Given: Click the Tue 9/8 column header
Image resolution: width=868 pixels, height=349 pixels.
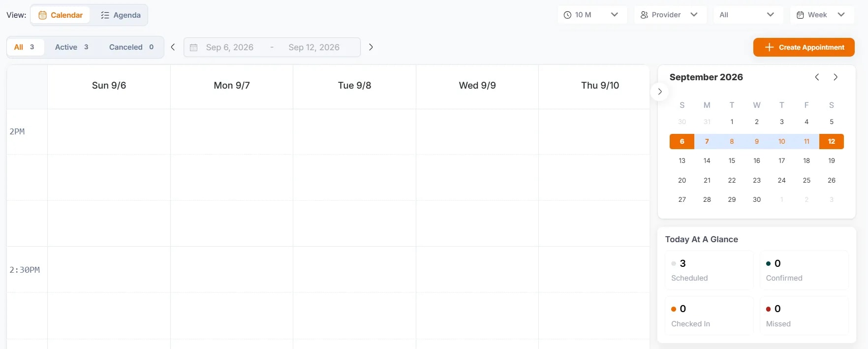Looking at the screenshot, I should click(x=354, y=85).
